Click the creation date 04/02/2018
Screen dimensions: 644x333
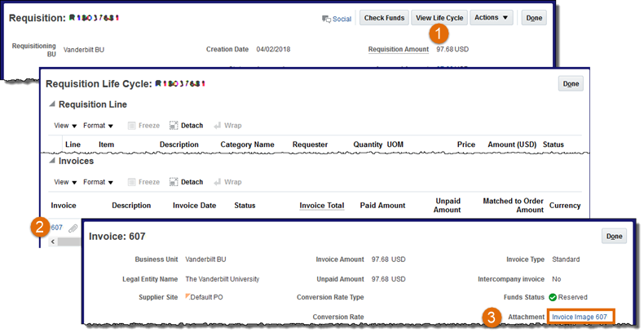pos(273,49)
